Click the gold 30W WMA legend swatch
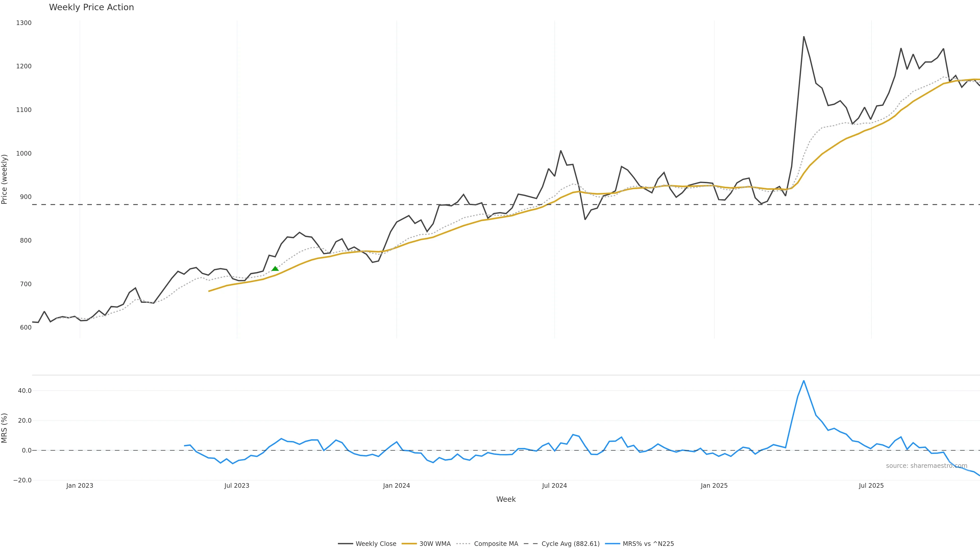Screen dimensions: 980x551 pyautogui.click(x=409, y=544)
